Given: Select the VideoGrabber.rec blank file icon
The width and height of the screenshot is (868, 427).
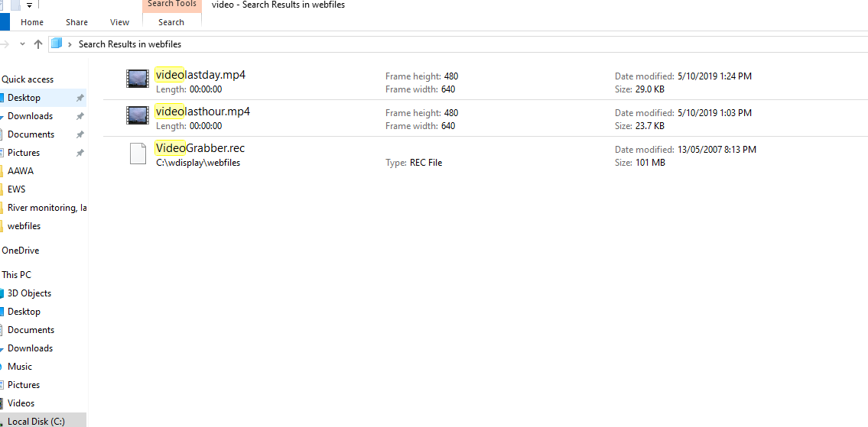Looking at the screenshot, I should pyautogui.click(x=138, y=154).
